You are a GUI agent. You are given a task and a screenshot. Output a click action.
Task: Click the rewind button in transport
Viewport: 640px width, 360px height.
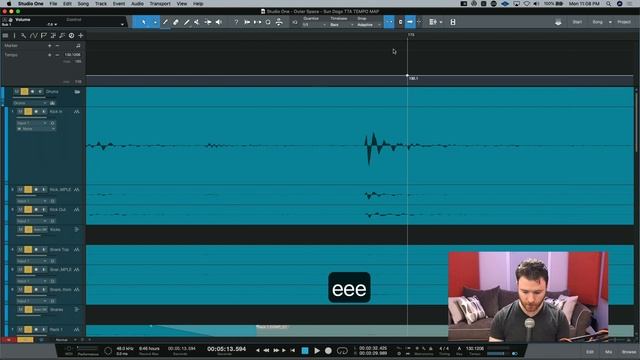(266, 351)
